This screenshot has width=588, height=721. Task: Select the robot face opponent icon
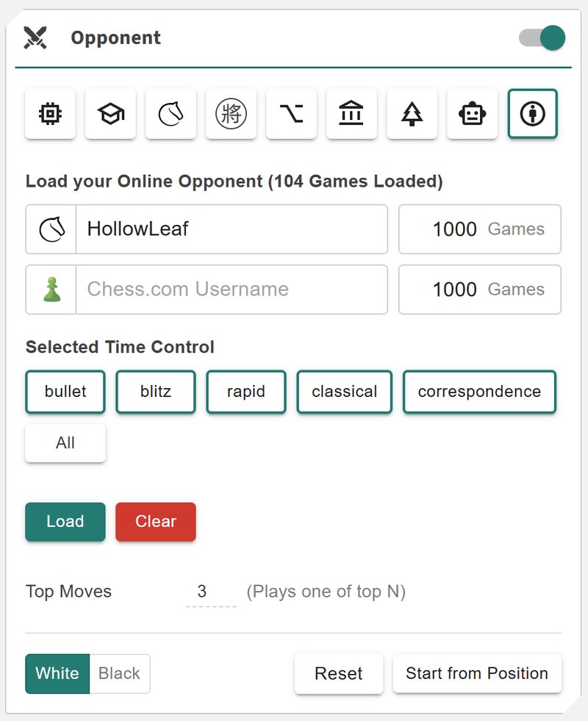coord(472,114)
